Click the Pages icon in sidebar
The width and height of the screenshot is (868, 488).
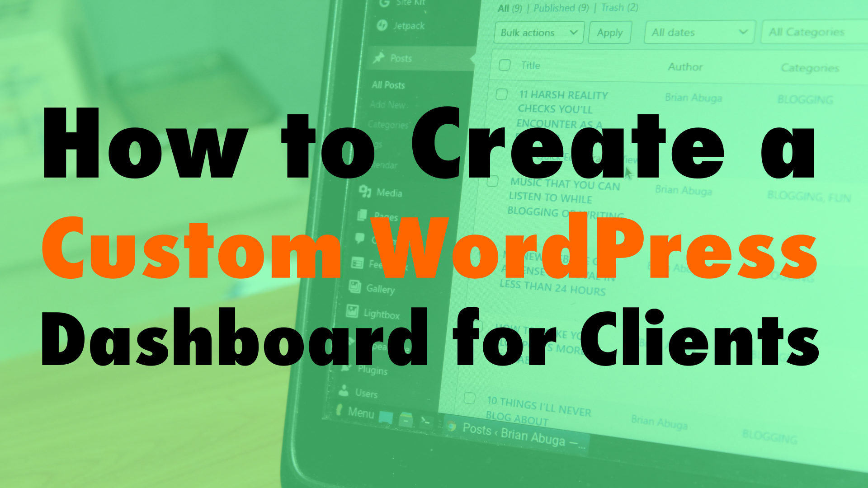click(365, 216)
